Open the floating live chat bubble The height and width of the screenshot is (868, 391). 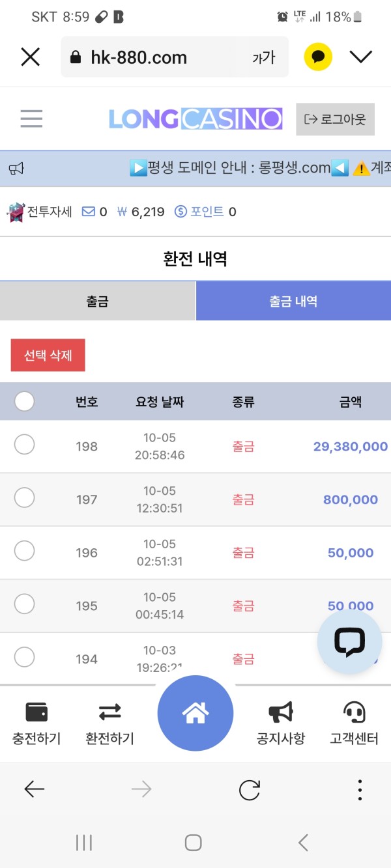pos(350,641)
